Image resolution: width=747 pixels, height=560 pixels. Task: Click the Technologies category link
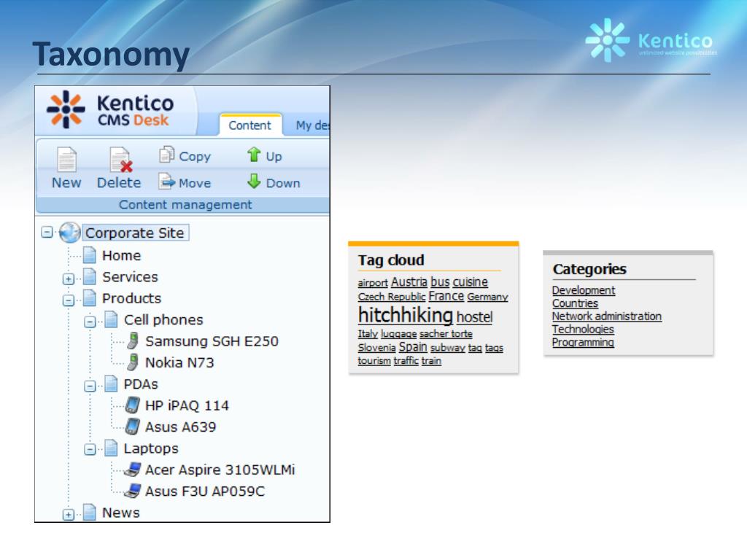[x=583, y=329]
